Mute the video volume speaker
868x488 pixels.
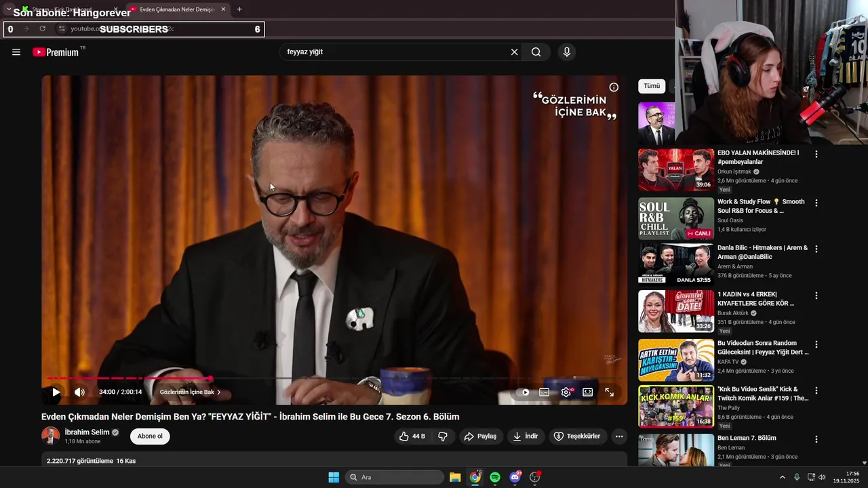[x=80, y=392]
